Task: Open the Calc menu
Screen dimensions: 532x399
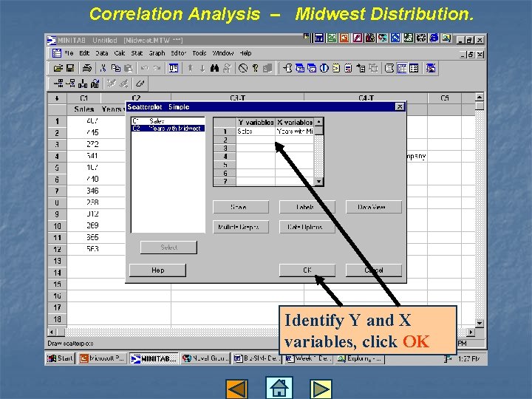Action: tap(120, 53)
